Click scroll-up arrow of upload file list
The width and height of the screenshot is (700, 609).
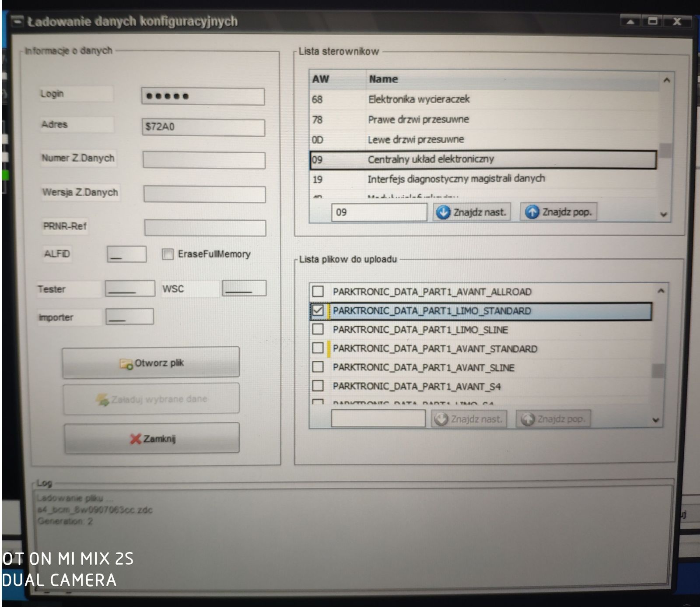click(x=661, y=291)
